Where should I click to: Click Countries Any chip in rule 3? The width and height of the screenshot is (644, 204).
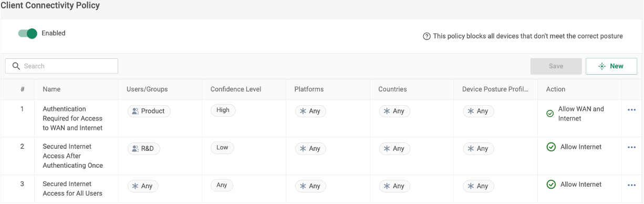(x=394, y=186)
